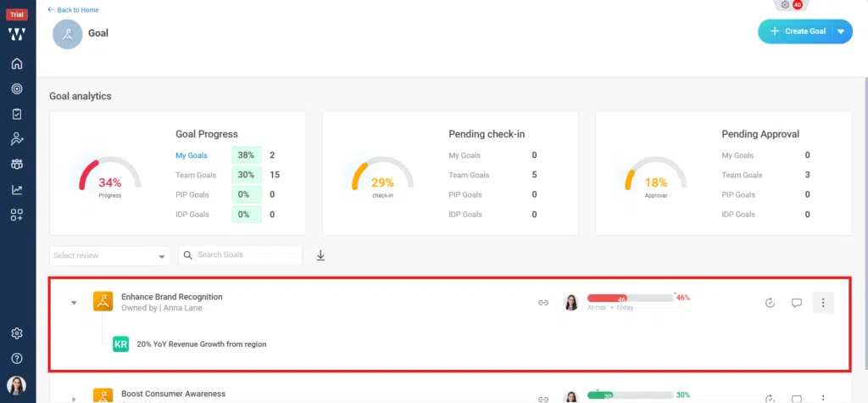Open the Home icon in sidebar
Screen dimensions: 868x403
point(17,64)
